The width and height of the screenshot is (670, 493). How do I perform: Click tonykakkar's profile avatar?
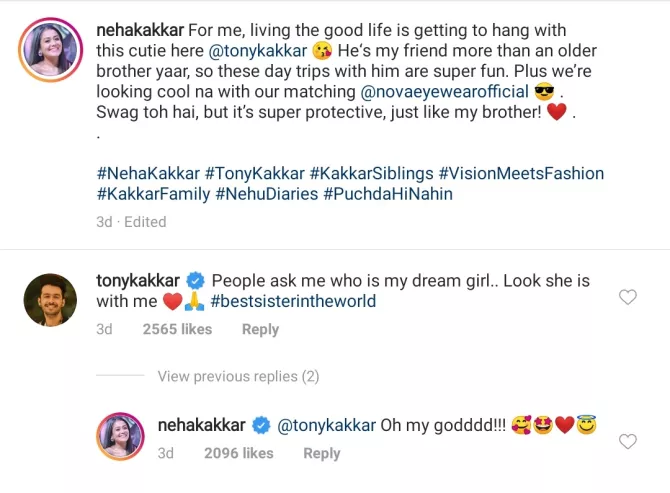tap(49, 300)
